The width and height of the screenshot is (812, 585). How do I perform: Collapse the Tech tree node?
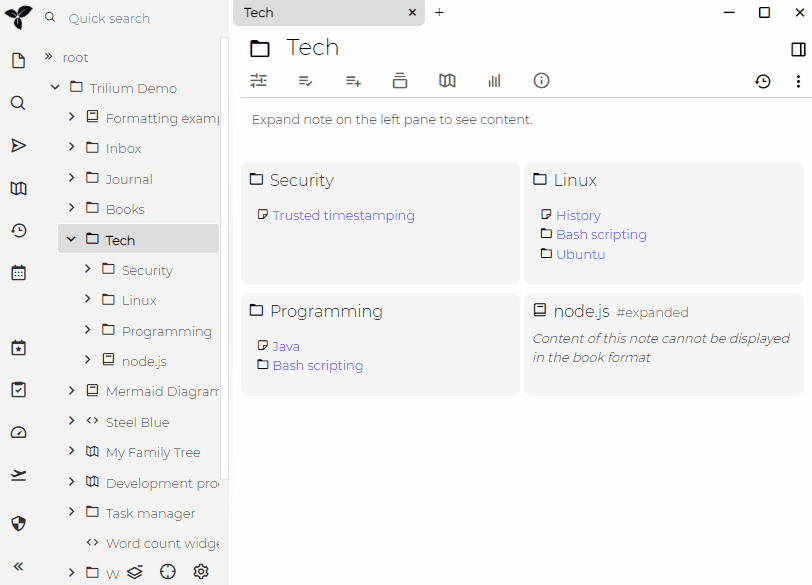click(x=72, y=240)
